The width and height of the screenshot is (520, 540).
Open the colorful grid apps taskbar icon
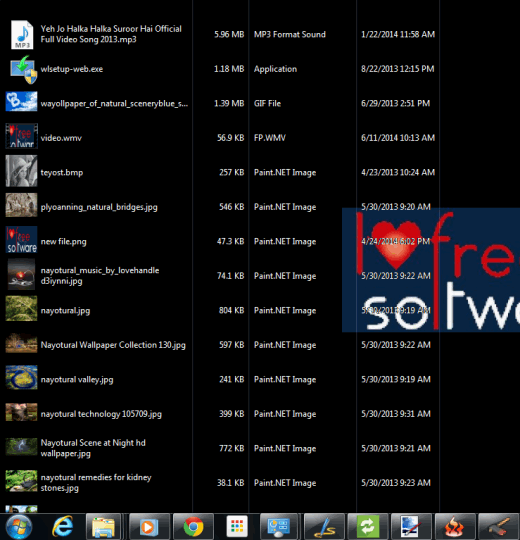click(x=237, y=527)
